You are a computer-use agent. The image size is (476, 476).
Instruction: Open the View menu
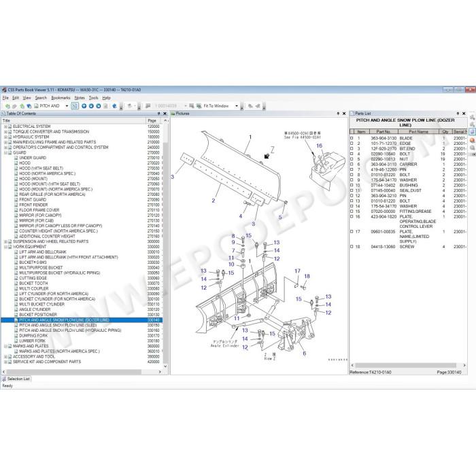(27, 98)
